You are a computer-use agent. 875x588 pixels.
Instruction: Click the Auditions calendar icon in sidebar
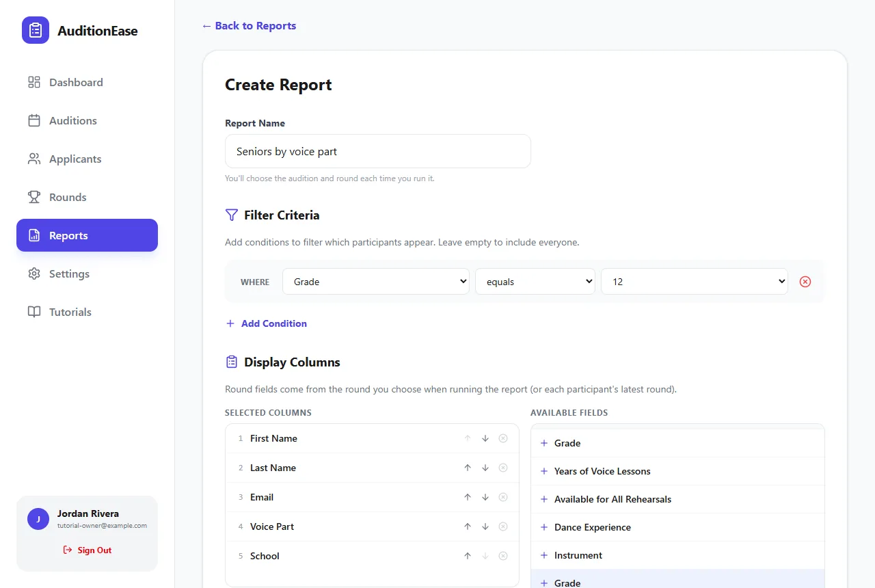[x=34, y=120]
